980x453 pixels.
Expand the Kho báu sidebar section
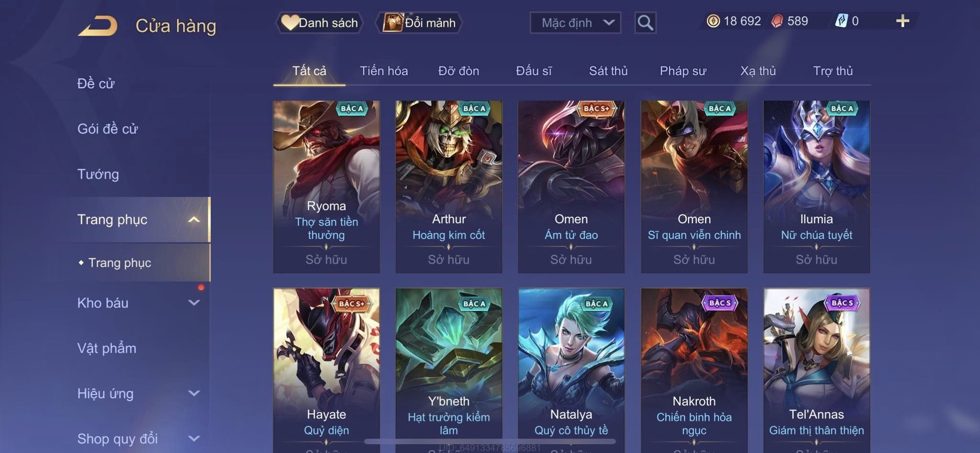point(194,303)
